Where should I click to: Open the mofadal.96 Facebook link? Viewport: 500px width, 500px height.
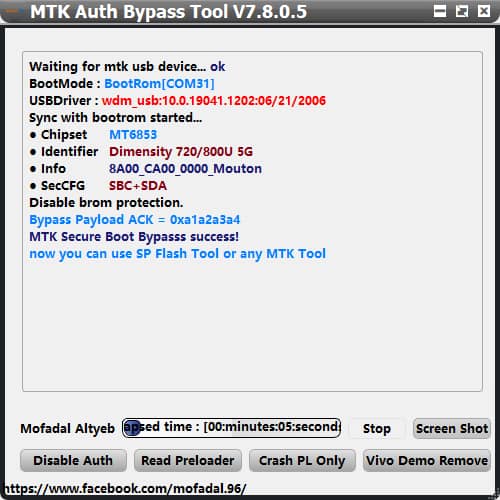(125, 489)
